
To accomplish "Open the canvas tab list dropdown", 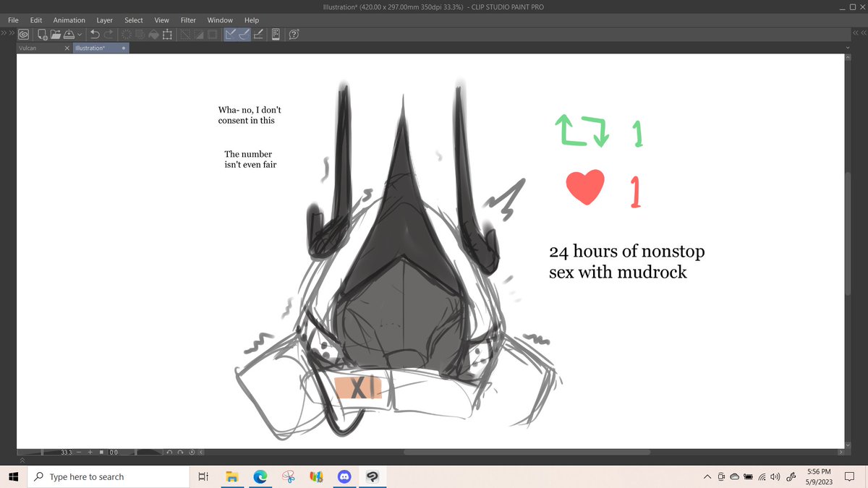I will 849,48.
